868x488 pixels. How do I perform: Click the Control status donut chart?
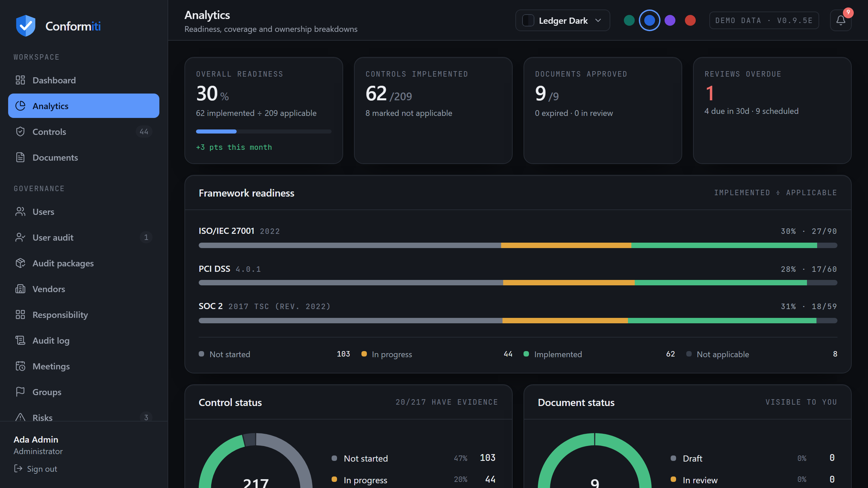tap(256, 461)
